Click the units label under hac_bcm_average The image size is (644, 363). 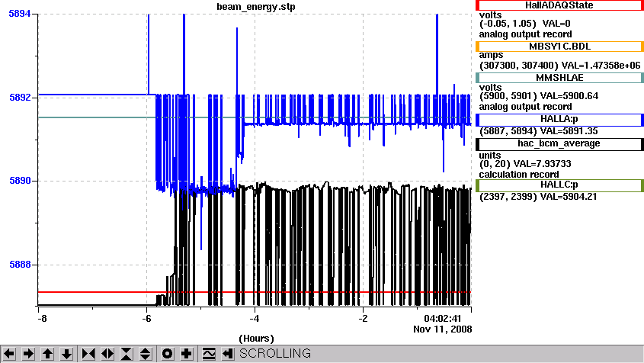click(490, 156)
